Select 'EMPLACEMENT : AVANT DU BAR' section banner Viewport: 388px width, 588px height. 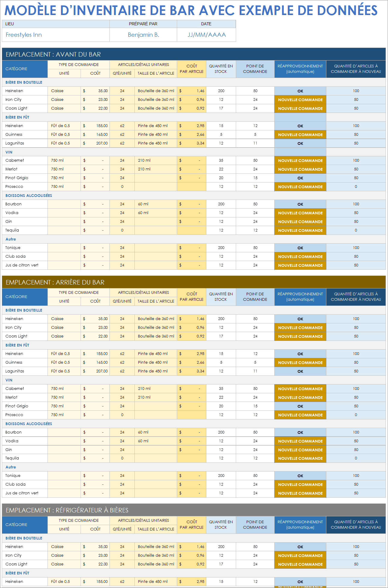[194, 54]
